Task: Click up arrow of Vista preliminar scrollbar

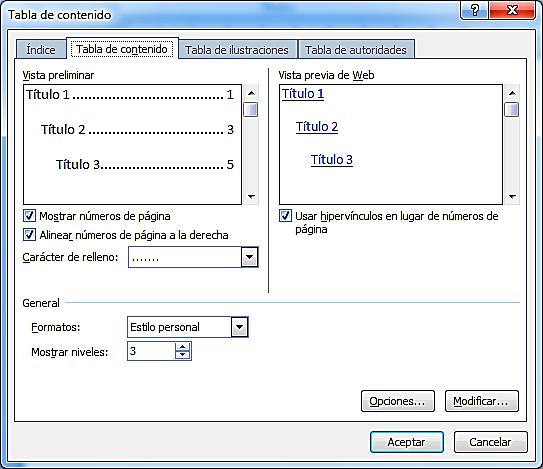Action: click(251, 93)
